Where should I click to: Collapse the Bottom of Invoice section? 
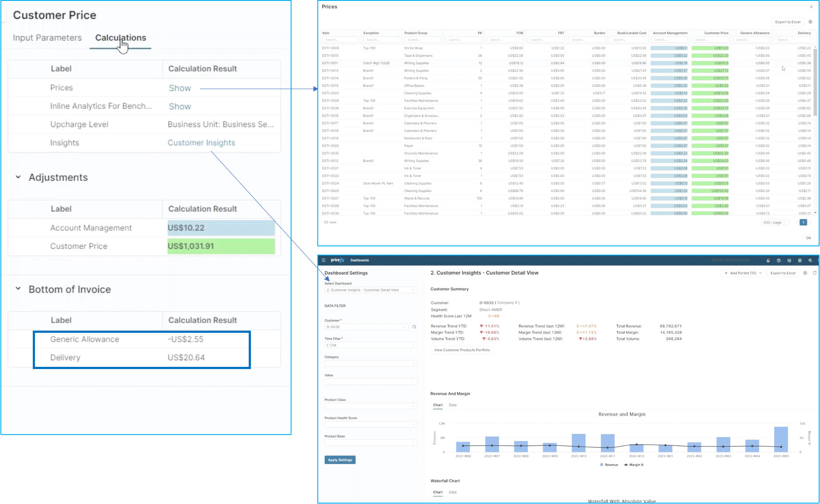[18, 289]
